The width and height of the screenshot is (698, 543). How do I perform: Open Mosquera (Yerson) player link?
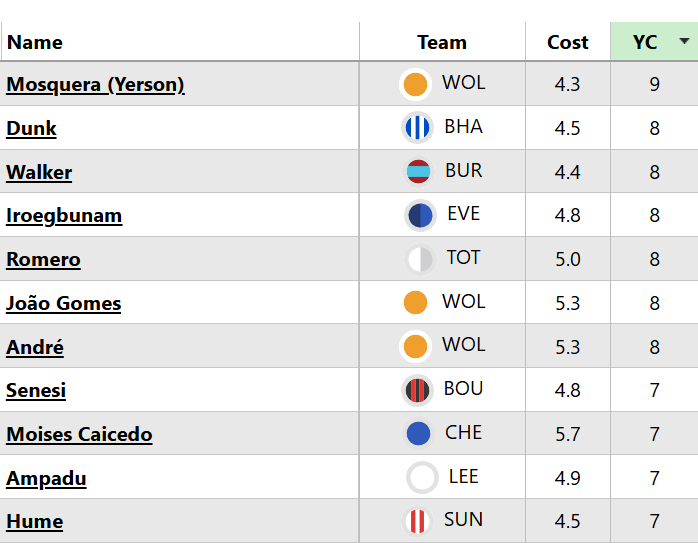click(95, 84)
